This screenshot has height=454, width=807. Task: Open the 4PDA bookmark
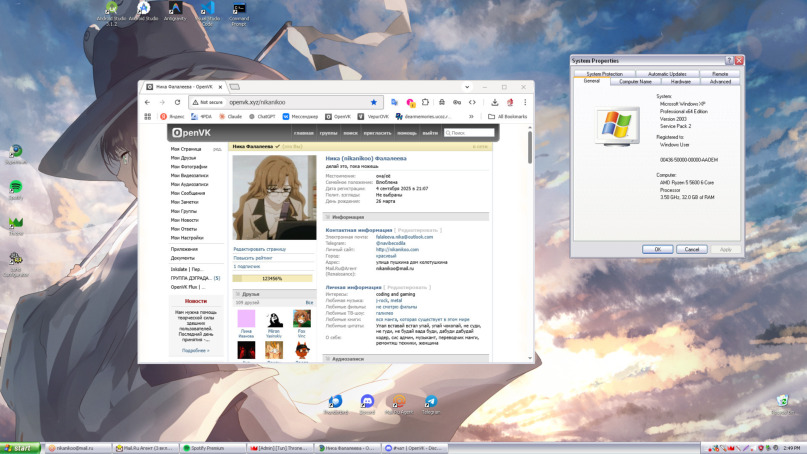click(201, 117)
